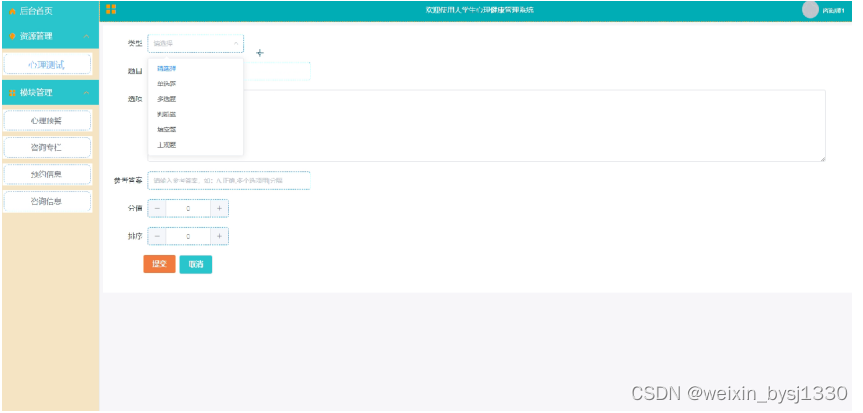Viewport: 863px width, 413px height.
Task: Open 心理测试 in the sidebar
Action: (47, 64)
